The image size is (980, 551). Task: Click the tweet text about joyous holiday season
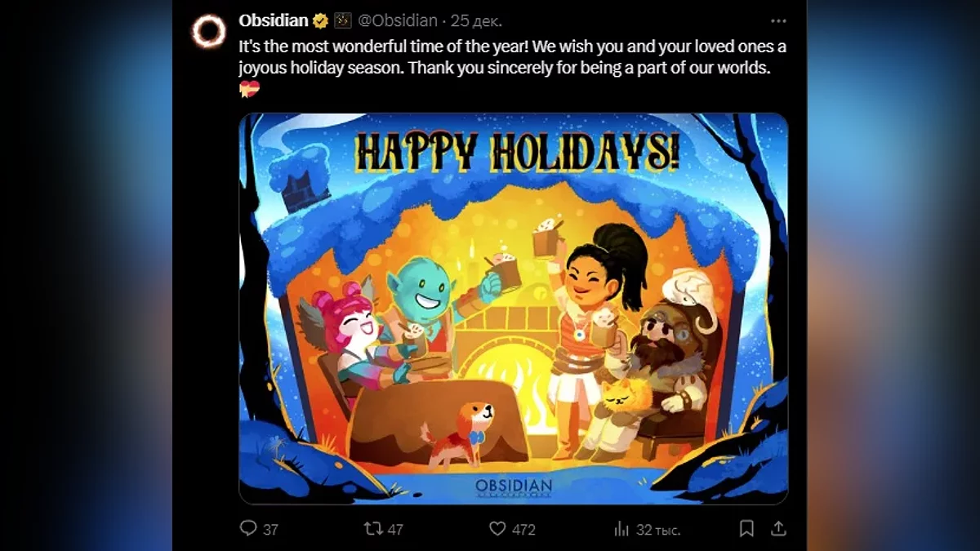pyautogui.click(x=513, y=58)
